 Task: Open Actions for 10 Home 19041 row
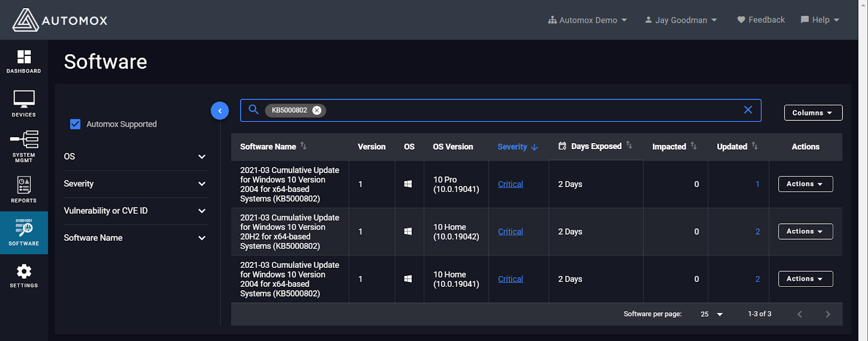click(806, 279)
